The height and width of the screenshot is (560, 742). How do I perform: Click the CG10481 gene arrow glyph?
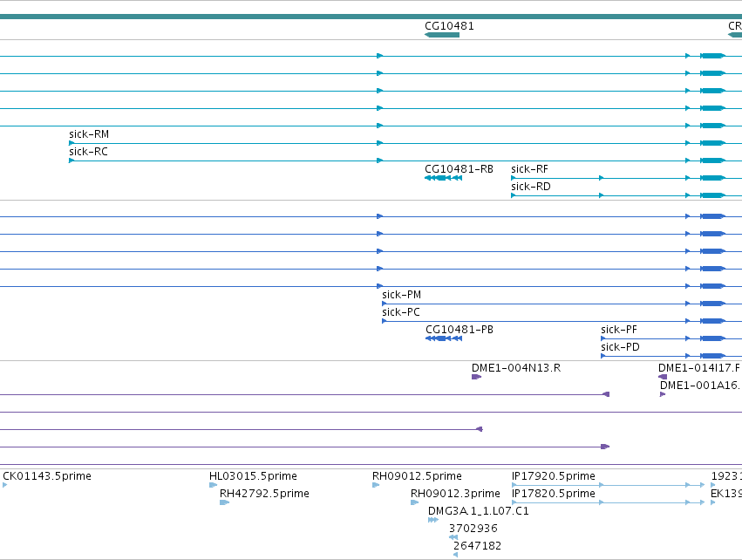pyautogui.click(x=442, y=35)
